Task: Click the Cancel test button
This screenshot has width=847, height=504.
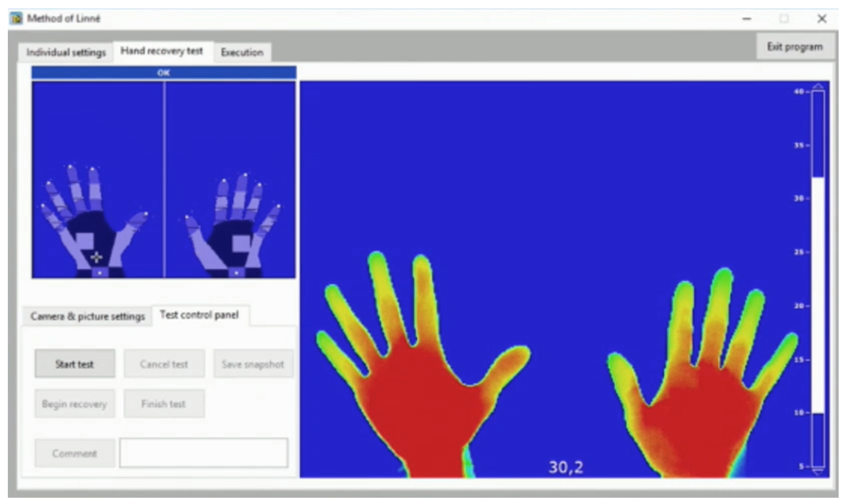Action: pyautogui.click(x=164, y=364)
